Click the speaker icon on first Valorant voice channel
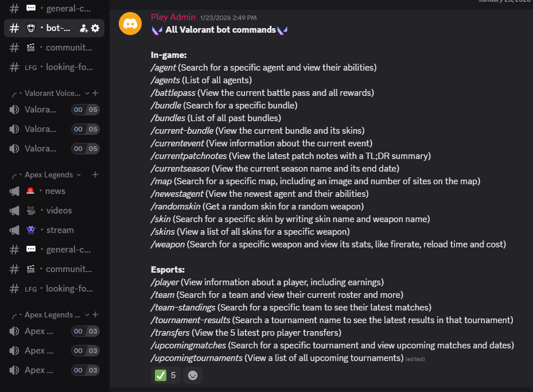 (14, 109)
